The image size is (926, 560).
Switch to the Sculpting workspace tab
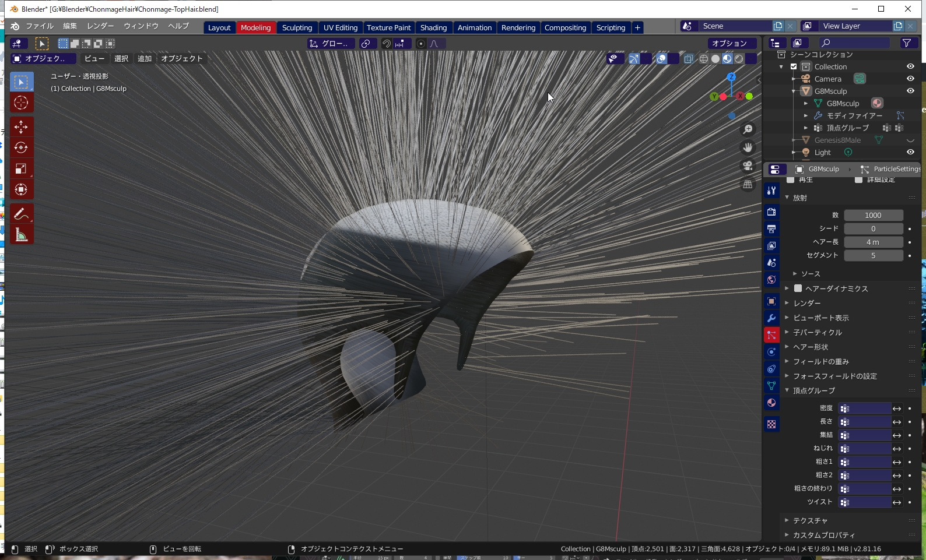click(x=297, y=27)
